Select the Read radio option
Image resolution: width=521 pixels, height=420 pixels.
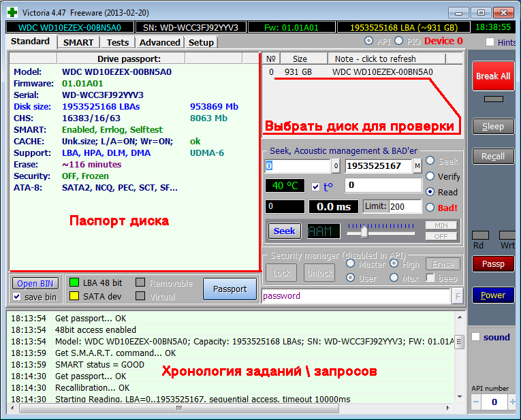pos(430,192)
